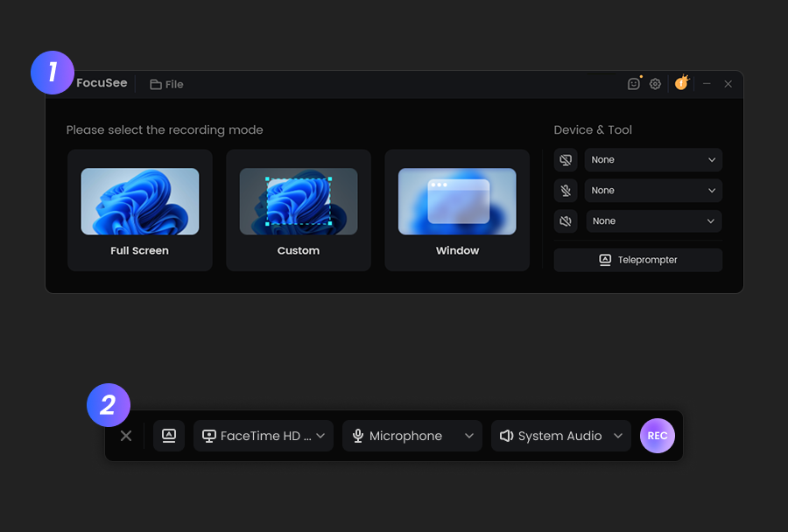Screen dimensions: 788x532
Task: Choose the Custom recording mode
Action: [299, 210]
